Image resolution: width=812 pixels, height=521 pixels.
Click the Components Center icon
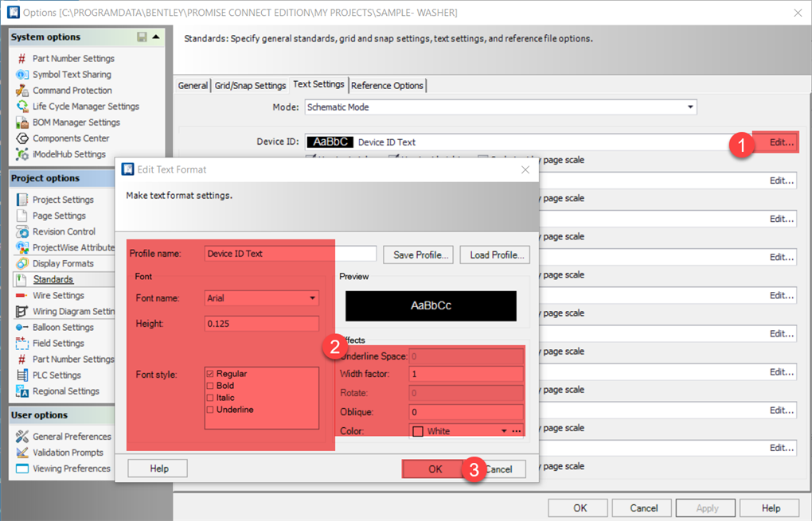coord(21,138)
